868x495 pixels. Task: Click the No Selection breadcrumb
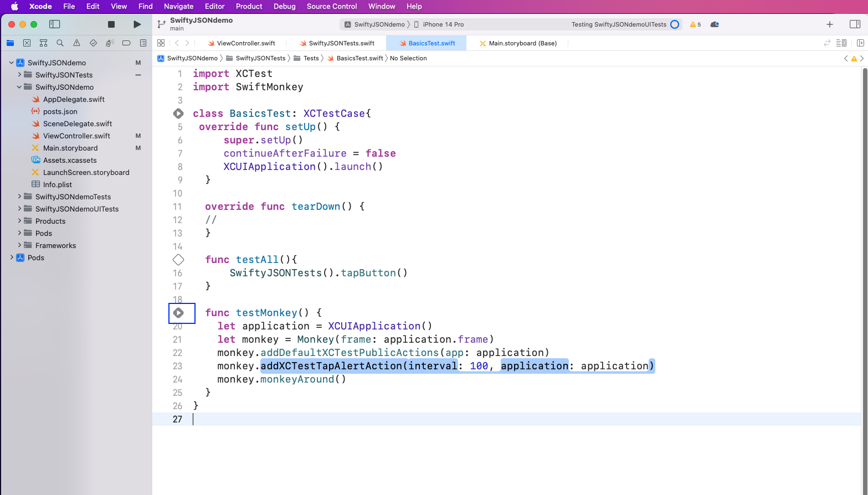(408, 58)
